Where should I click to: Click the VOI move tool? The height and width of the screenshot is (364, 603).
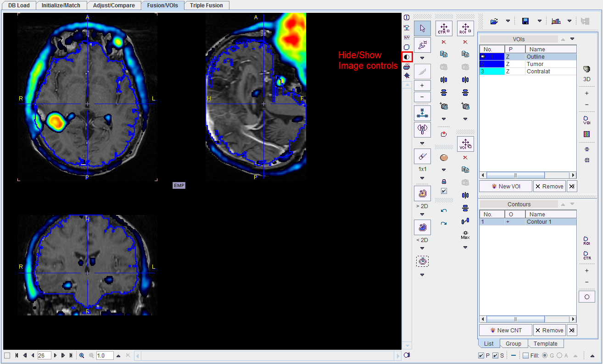click(465, 144)
